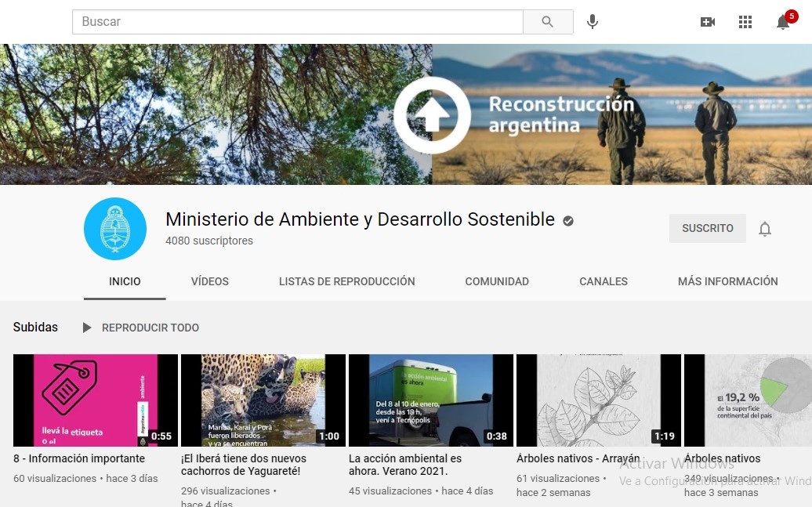Open the pink '8 - Información importante' thumbnail
Viewport: 812px width, 507px height.
[96, 400]
